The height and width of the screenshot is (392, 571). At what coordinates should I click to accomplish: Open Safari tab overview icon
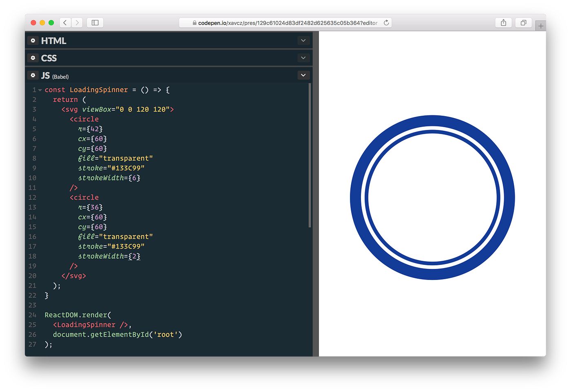pyautogui.click(x=523, y=22)
